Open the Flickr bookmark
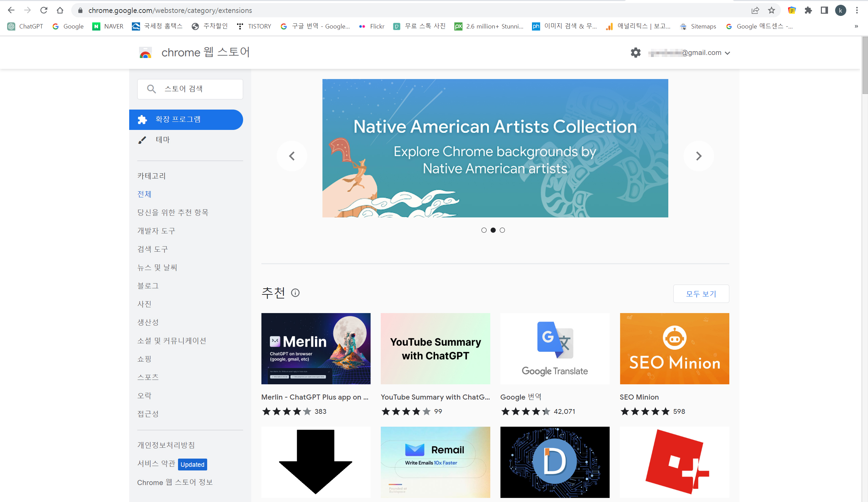Image resolution: width=868 pixels, height=502 pixels. click(372, 26)
